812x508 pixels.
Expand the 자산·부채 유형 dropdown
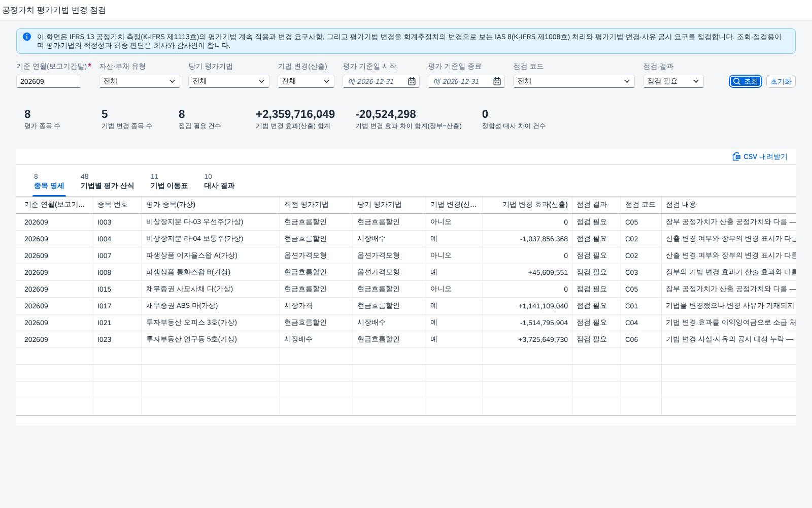140,81
